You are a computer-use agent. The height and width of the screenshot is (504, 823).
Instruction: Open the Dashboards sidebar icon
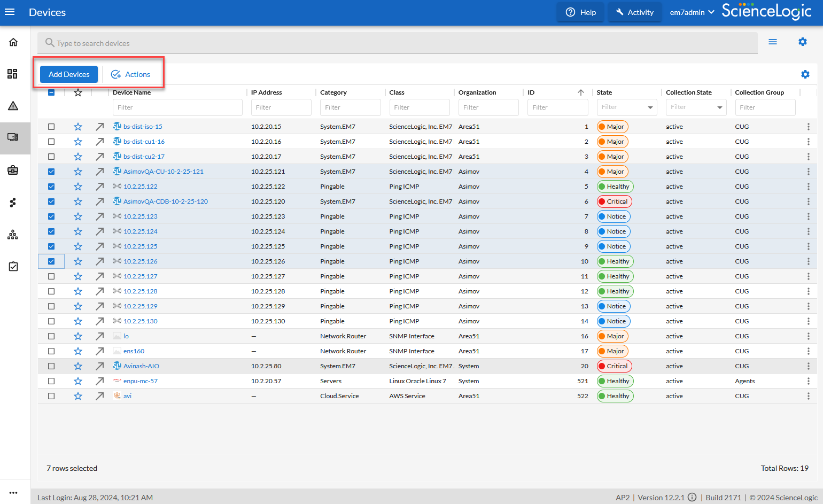click(13, 74)
